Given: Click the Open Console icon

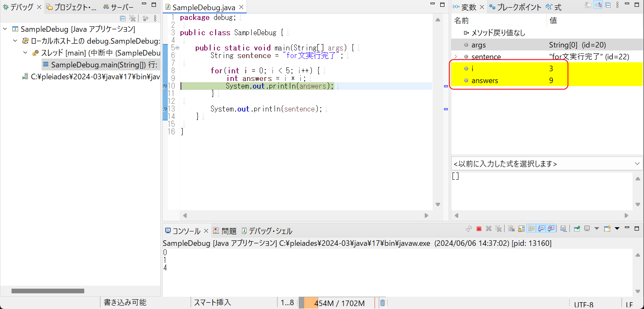Looking at the screenshot, I should pos(607,228).
